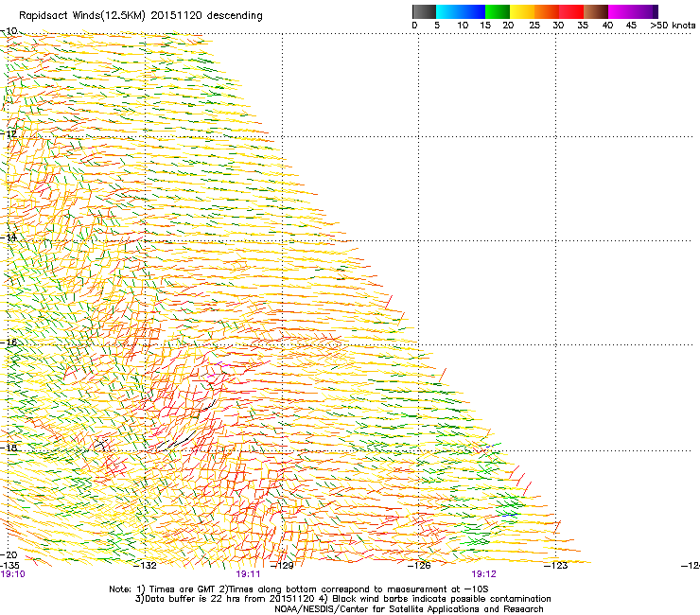Click the '-132' longitude axis label
Image resolution: width=700 pixels, height=615 pixels.
pos(145,566)
